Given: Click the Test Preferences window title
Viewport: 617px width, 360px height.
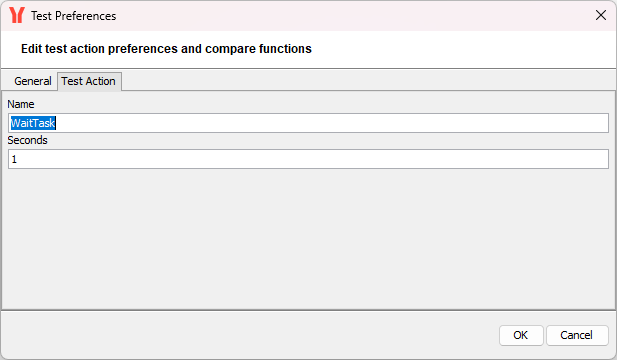Looking at the screenshot, I should [74, 16].
